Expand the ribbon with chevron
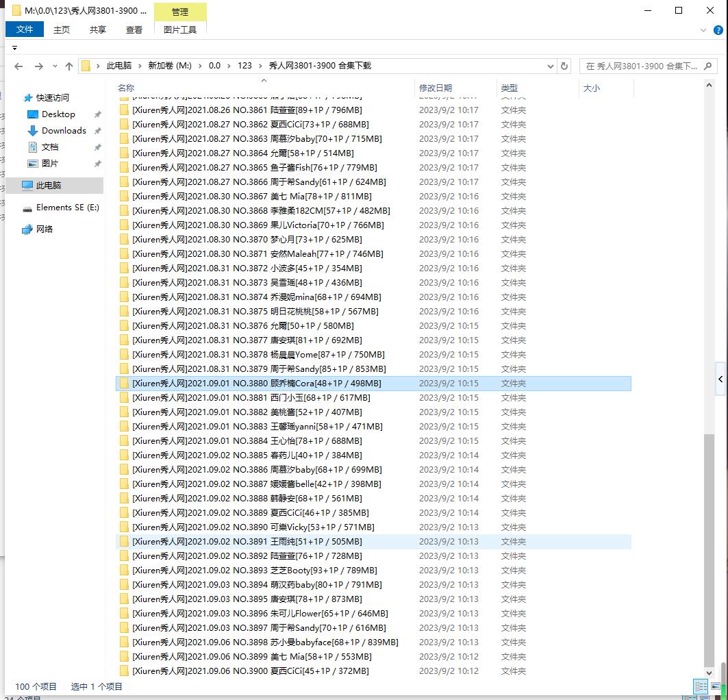The image size is (728, 700). coord(703,30)
